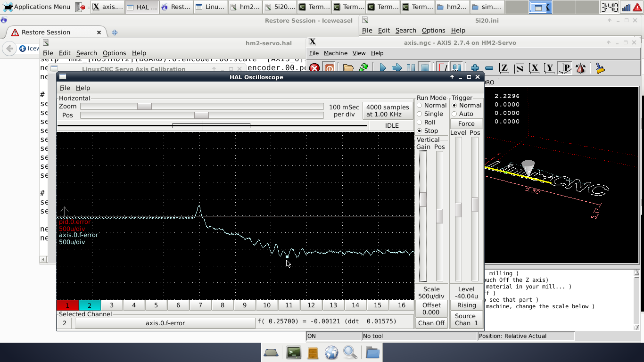Open Machine menu in AXIS window
The width and height of the screenshot is (644, 362).
click(336, 53)
